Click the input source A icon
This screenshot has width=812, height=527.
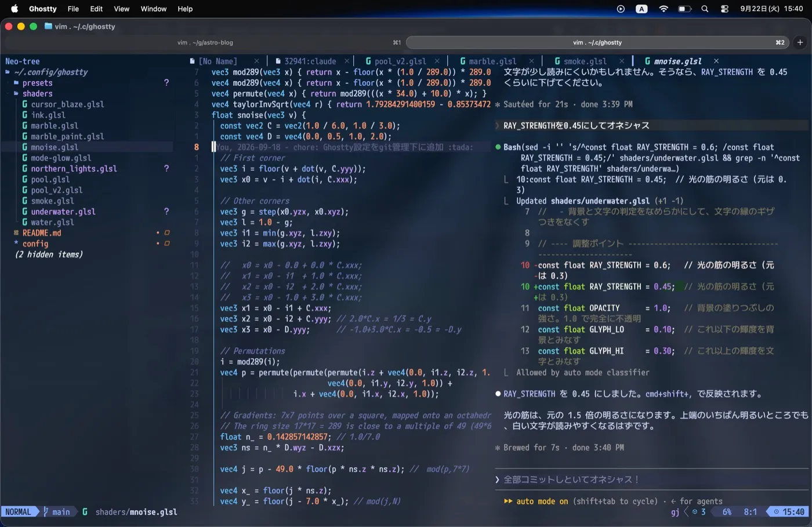(641, 9)
